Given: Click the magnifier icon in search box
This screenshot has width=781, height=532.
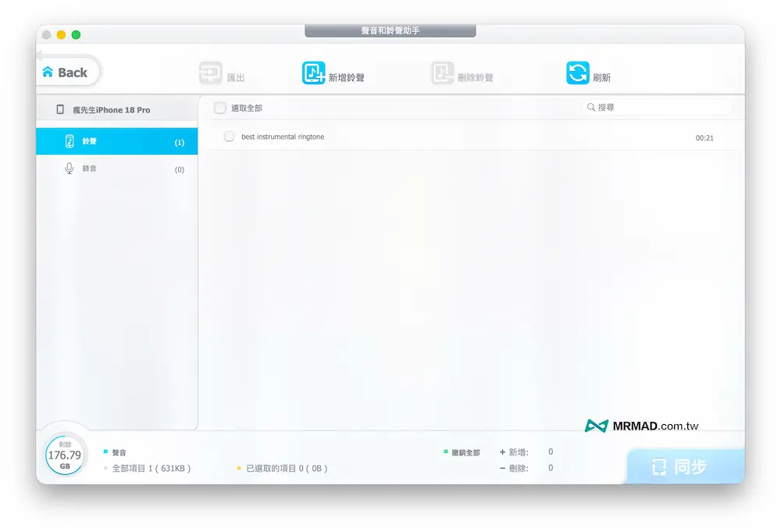Looking at the screenshot, I should point(590,107).
